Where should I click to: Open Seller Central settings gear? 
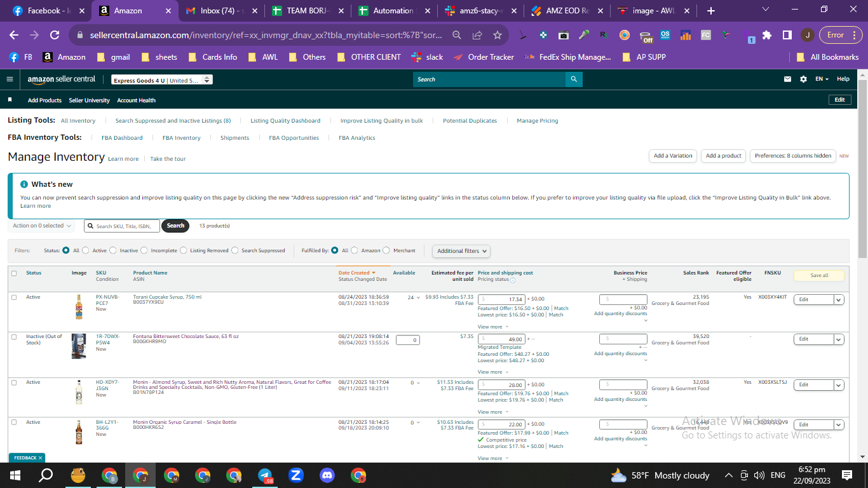pos(803,79)
